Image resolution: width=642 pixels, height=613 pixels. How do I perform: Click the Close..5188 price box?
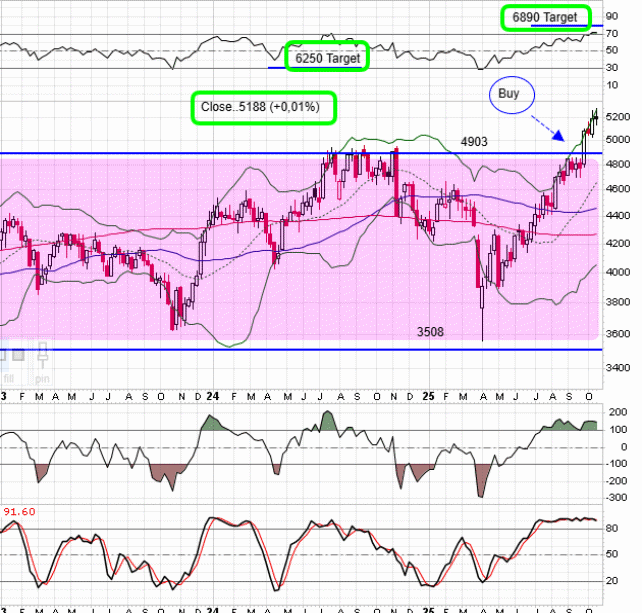(x=263, y=106)
